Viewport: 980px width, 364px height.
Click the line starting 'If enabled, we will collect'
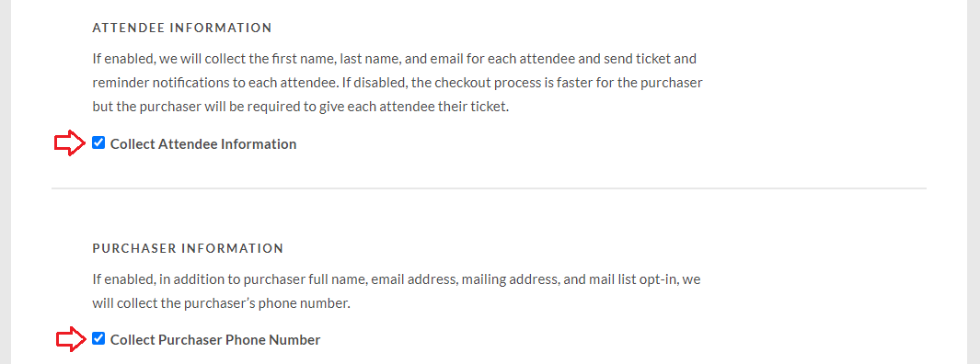(395, 60)
